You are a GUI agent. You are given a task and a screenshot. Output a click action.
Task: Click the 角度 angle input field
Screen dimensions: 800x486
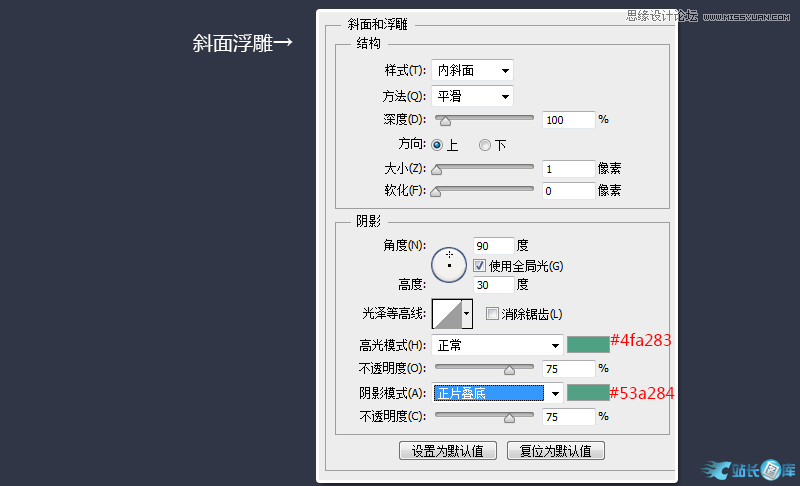coord(494,245)
